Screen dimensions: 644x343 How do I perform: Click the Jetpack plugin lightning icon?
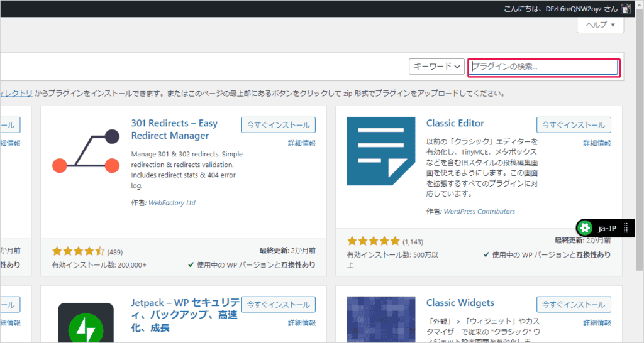(86, 323)
